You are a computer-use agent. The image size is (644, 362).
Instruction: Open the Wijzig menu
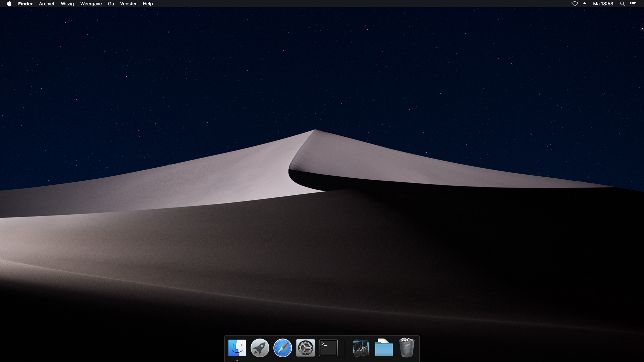67,4
